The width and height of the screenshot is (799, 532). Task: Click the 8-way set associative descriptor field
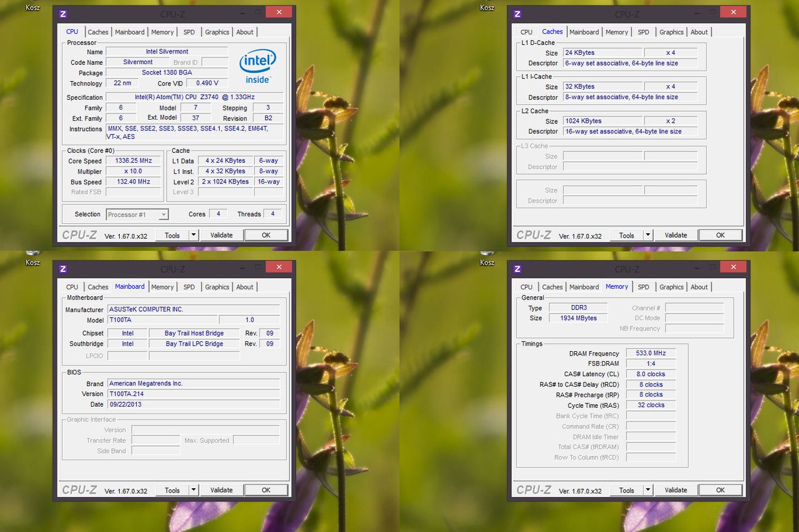[630, 97]
